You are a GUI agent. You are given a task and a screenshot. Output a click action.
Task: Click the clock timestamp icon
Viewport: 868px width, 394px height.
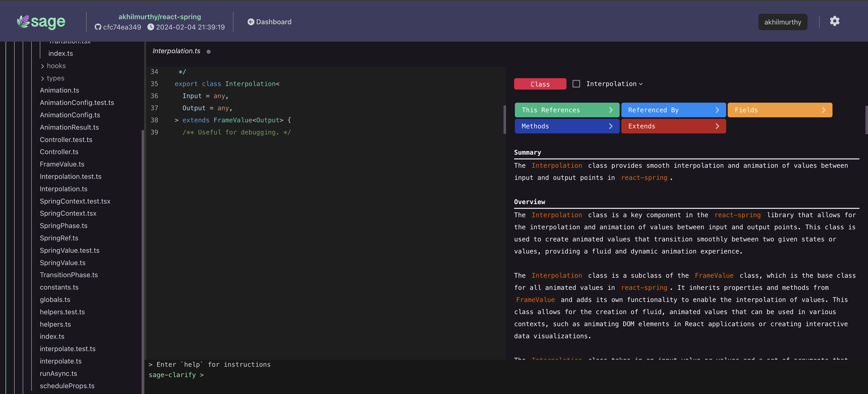tap(151, 27)
